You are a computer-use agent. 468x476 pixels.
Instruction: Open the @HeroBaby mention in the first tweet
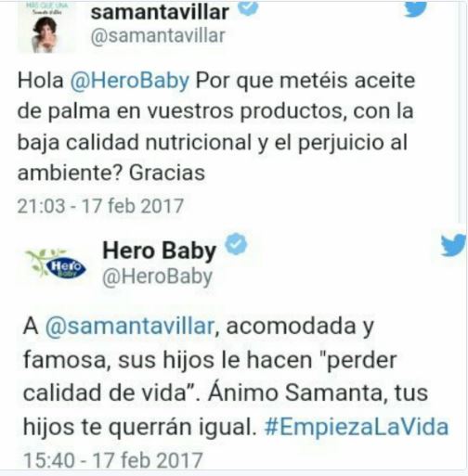click(x=130, y=81)
